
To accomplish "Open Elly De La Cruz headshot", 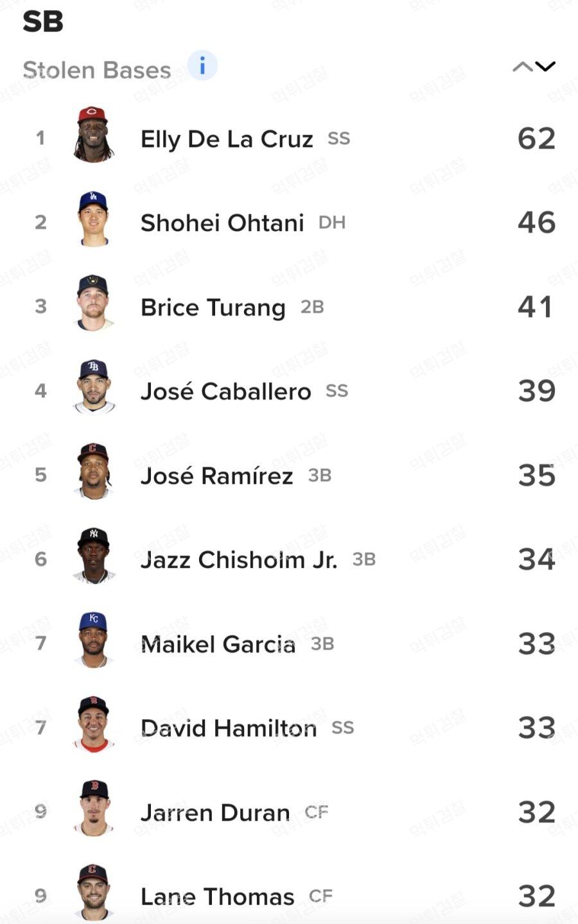I will pos(94,135).
